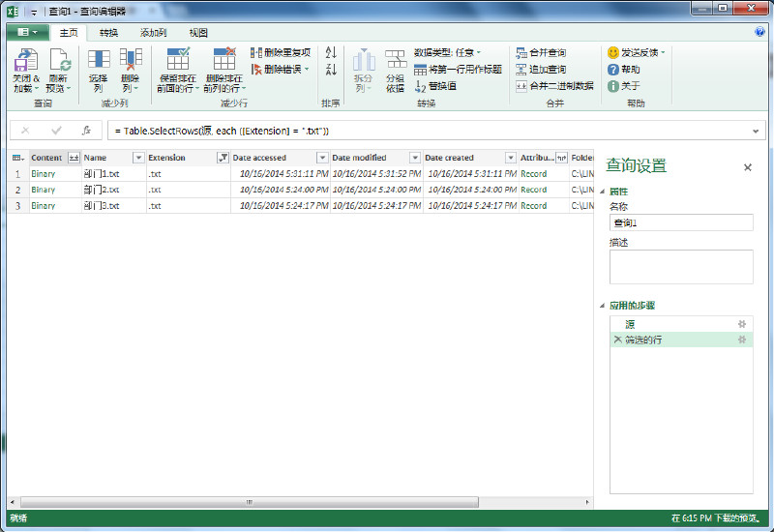Sort descending with the Z-A icon

331,69
